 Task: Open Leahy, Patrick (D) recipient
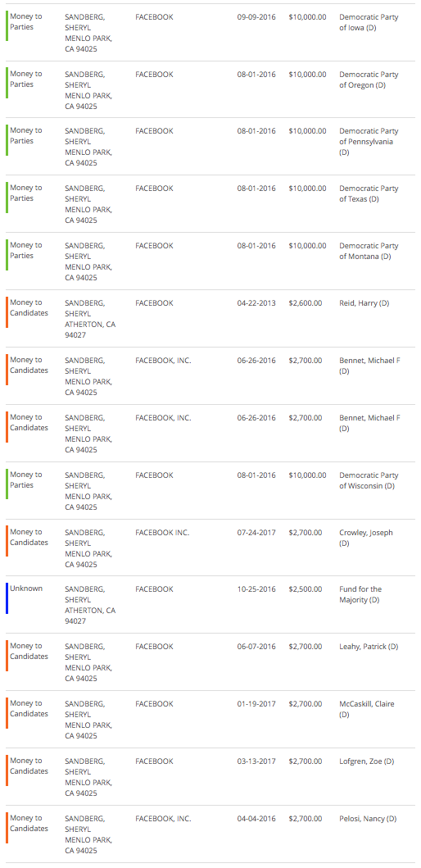pyautogui.click(x=369, y=647)
